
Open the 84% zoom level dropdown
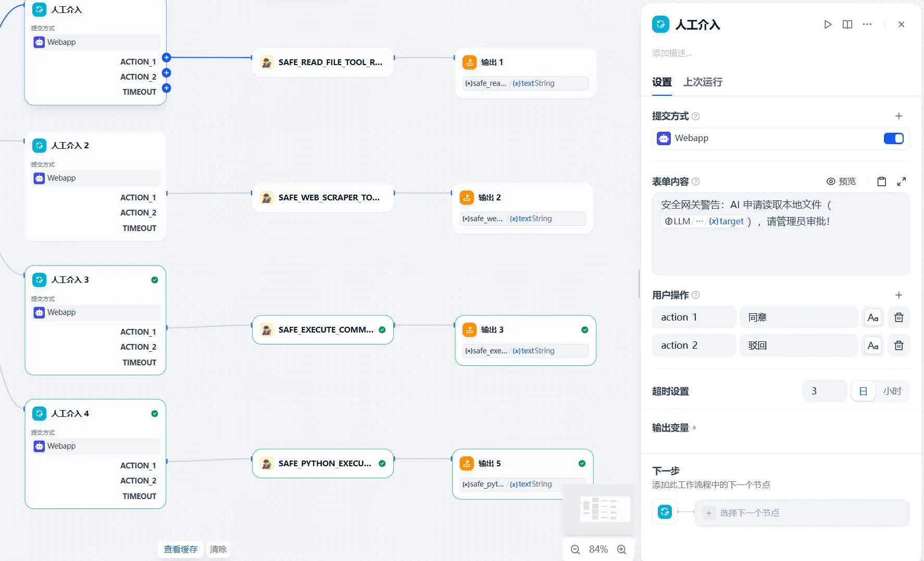598,550
